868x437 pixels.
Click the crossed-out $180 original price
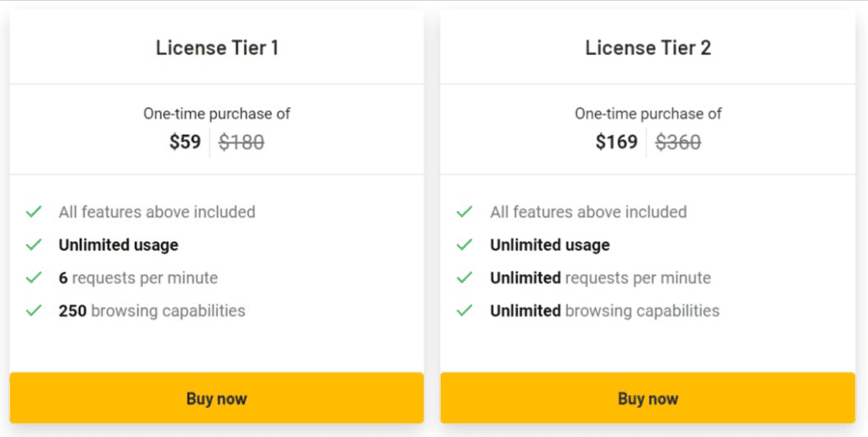(x=242, y=143)
